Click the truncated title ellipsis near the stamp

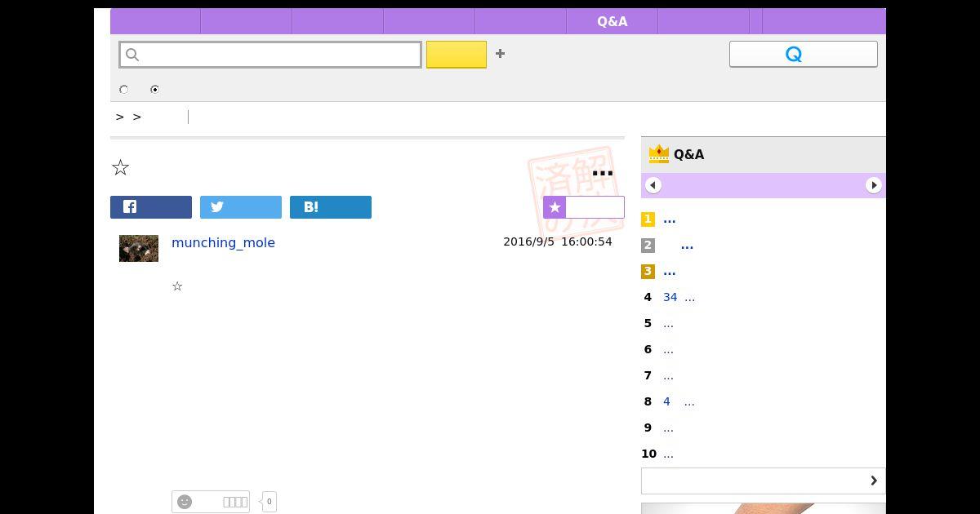pyautogui.click(x=603, y=173)
